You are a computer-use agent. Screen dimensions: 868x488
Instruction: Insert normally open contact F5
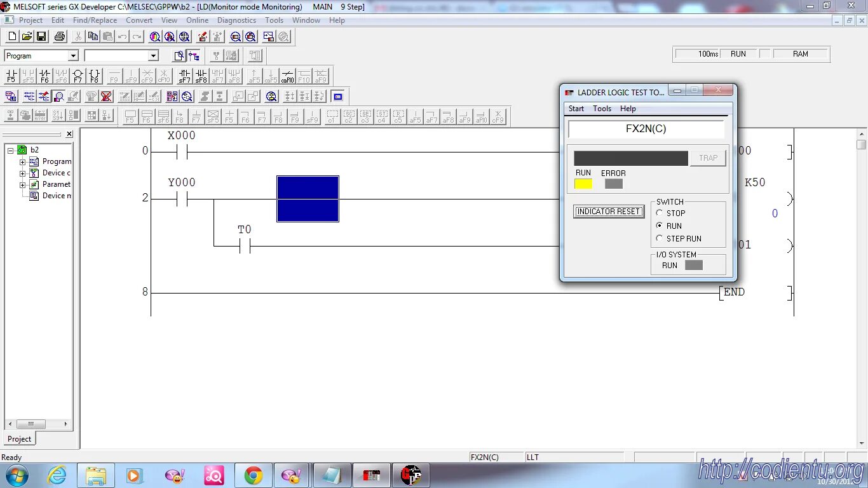pos(11,76)
